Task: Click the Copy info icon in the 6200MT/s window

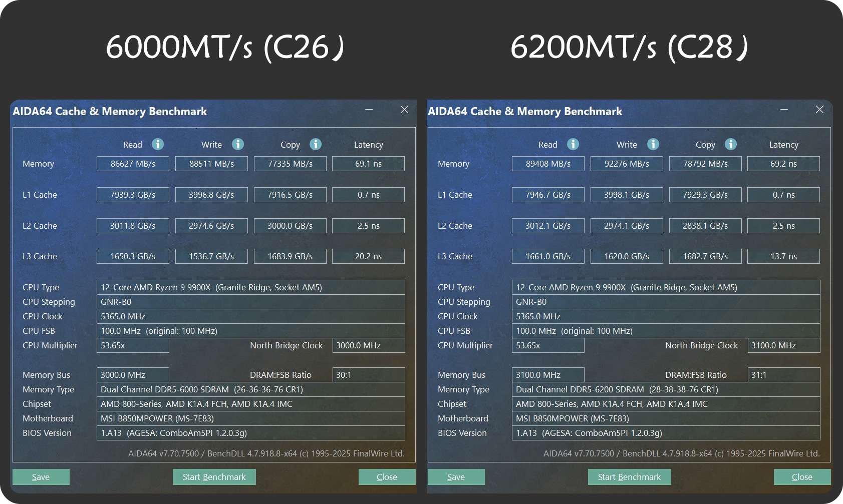Action: click(731, 144)
